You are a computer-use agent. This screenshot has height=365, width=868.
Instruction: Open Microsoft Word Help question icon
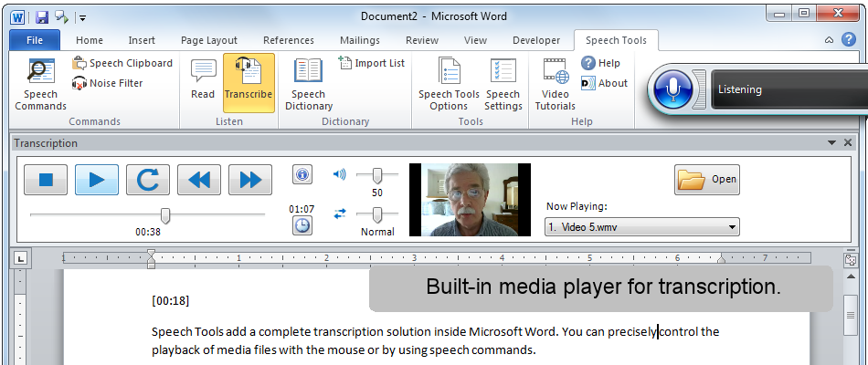click(848, 39)
